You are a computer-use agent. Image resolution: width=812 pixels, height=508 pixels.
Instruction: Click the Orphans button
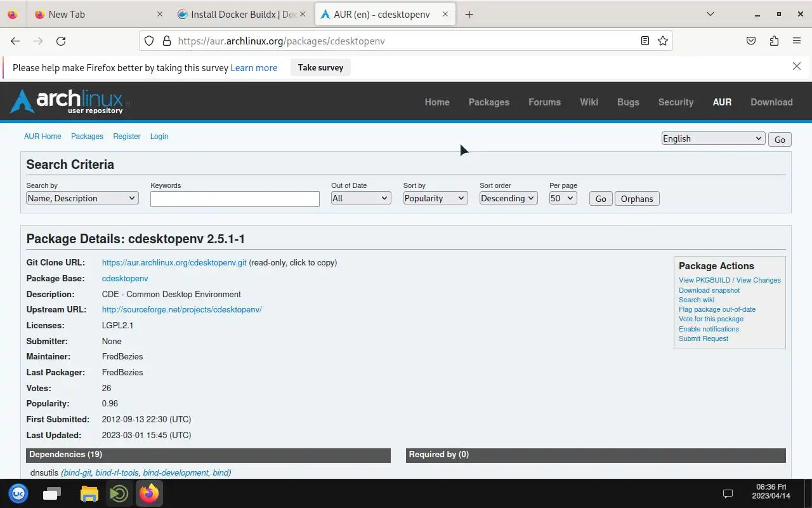tap(637, 199)
